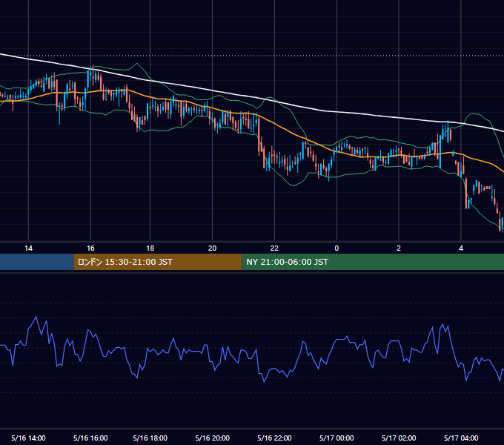
Task: Click the ロンドン 15:30-21:00 JST session band
Action: (x=158, y=262)
